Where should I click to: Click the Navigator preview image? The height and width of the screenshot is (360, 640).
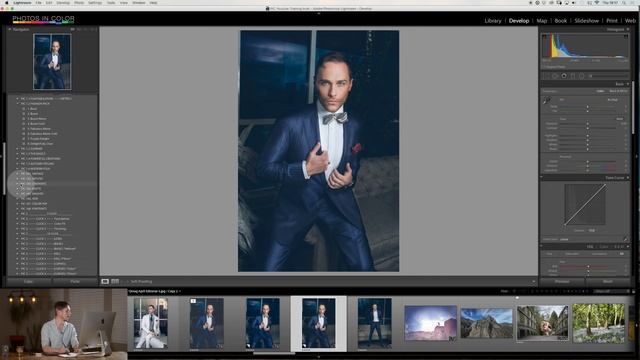(x=52, y=62)
